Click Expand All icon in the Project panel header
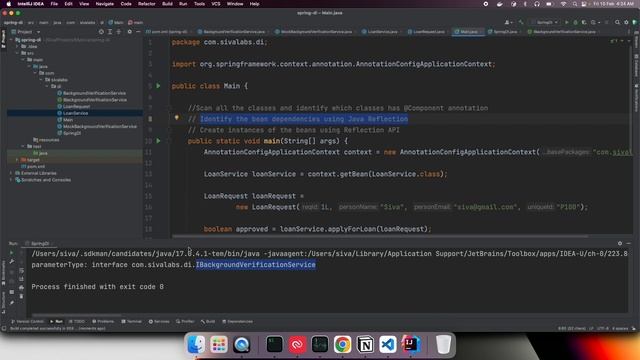This screenshot has height=360, width=640. 110,32
